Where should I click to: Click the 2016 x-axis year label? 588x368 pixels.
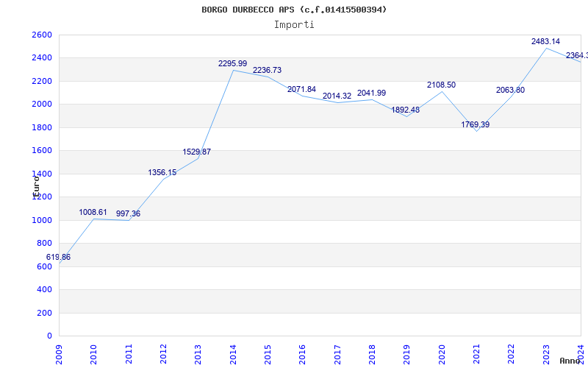click(303, 355)
